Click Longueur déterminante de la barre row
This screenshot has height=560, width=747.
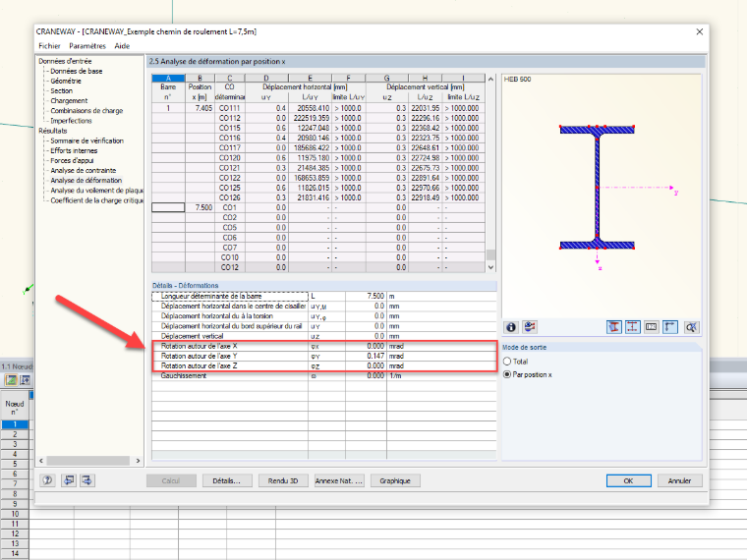click(x=324, y=296)
